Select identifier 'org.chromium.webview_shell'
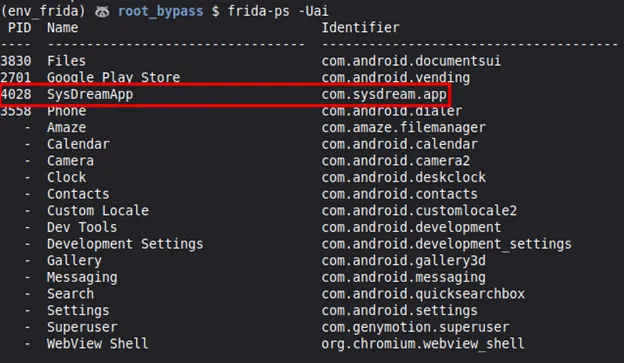The image size is (624, 363). [x=423, y=343]
